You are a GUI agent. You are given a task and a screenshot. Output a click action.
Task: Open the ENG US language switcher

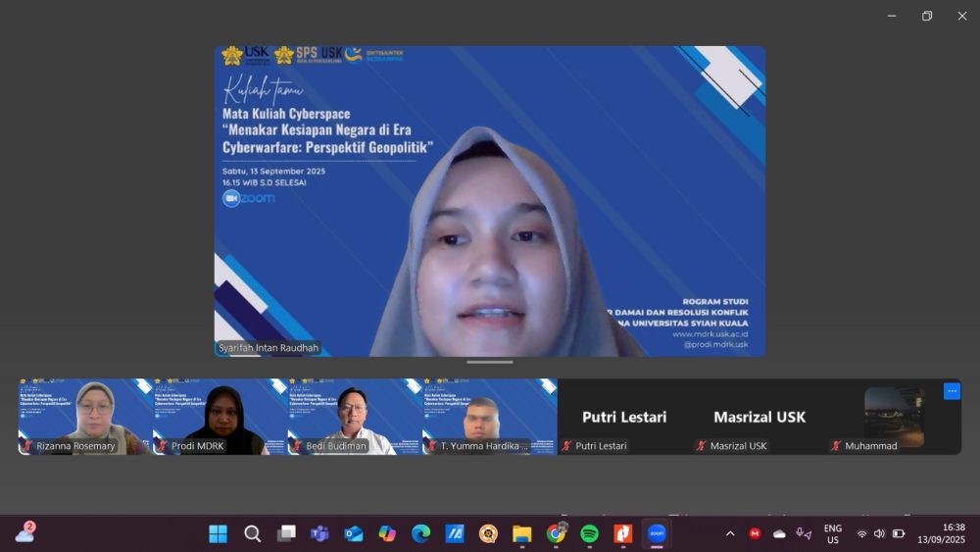832,533
